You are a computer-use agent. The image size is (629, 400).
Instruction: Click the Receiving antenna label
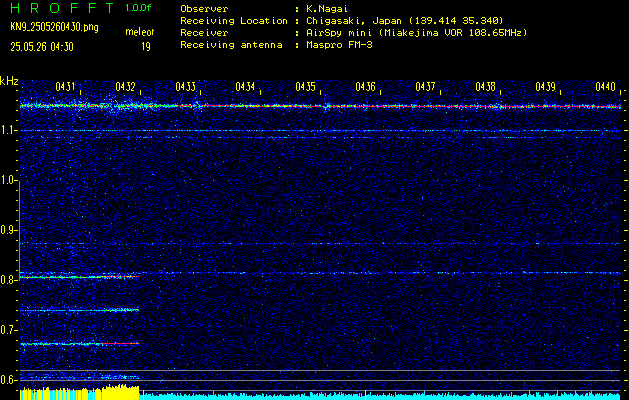(x=231, y=45)
